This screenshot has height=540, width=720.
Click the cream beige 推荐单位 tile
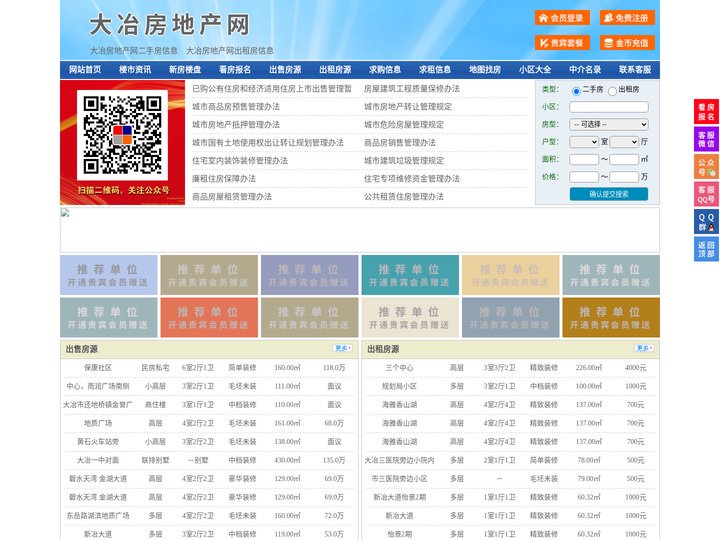coord(410,317)
